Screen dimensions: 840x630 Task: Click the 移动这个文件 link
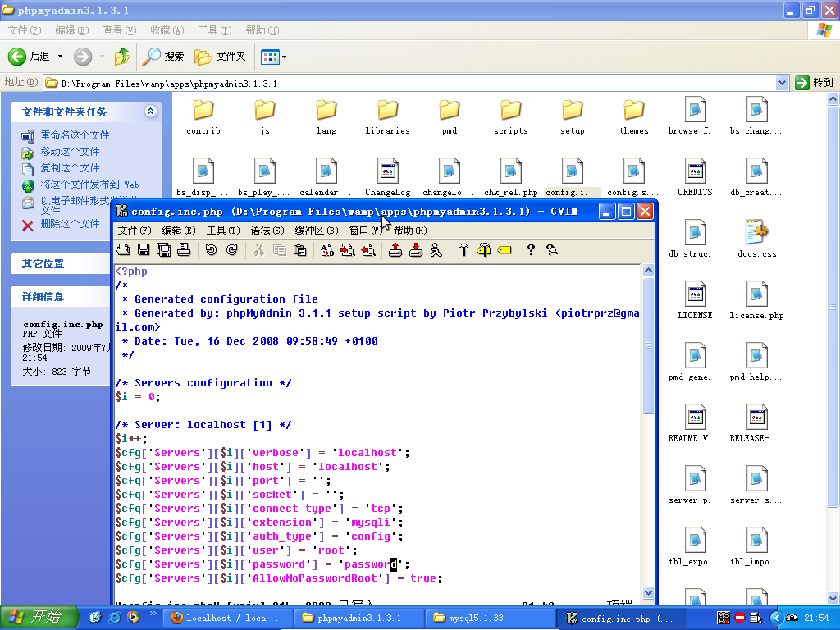pos(71,152)
